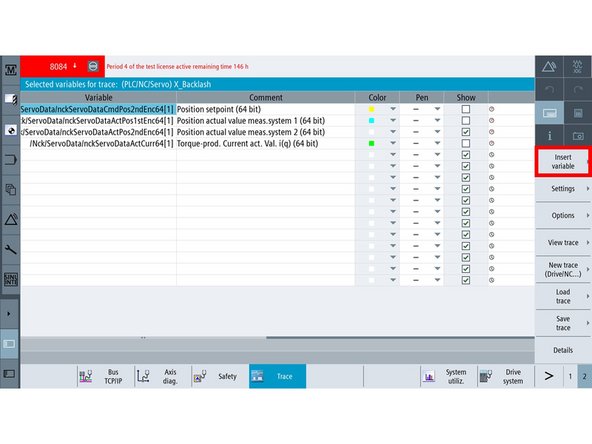Open the SINUMERIK Integrate sidebar icon
Screen dimensions: 592x444
coord(10,279)
